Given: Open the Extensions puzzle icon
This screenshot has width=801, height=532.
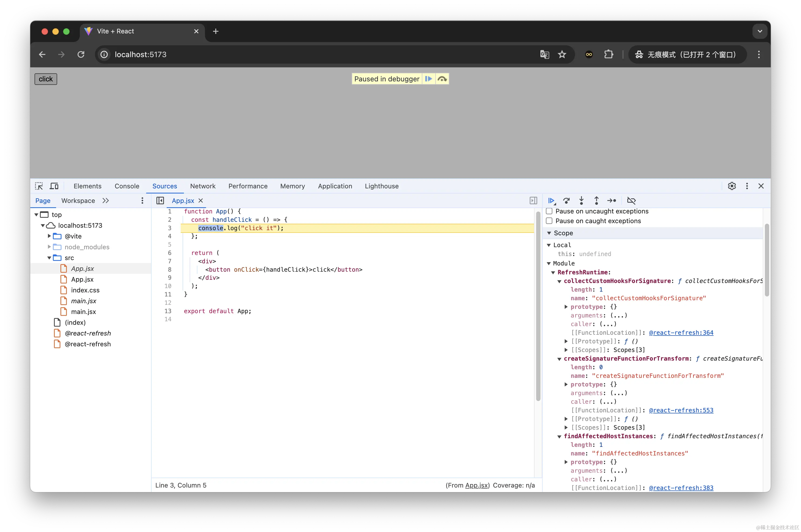Looking at the screenshot, I should pyautogui.click(x=608, y=54).
